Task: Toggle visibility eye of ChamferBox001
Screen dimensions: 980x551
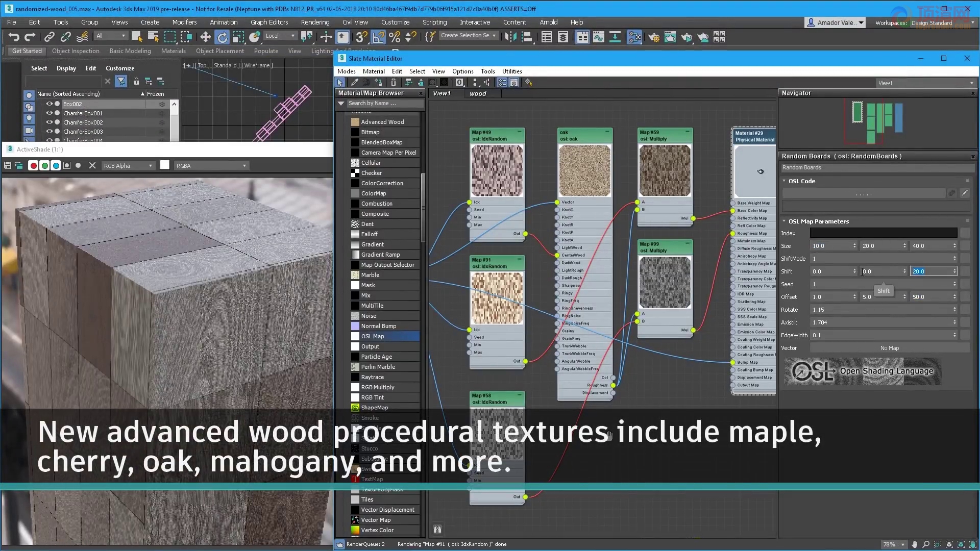Action: (50, 113)
